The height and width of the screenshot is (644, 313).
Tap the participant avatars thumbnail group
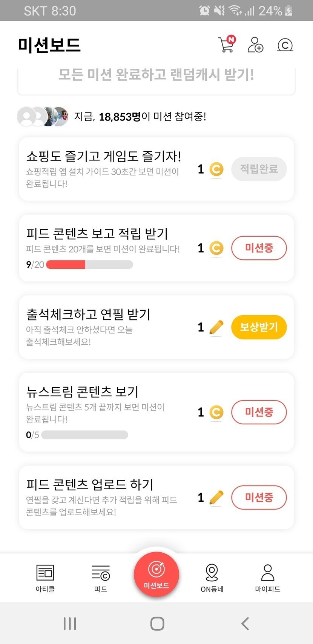43,116
